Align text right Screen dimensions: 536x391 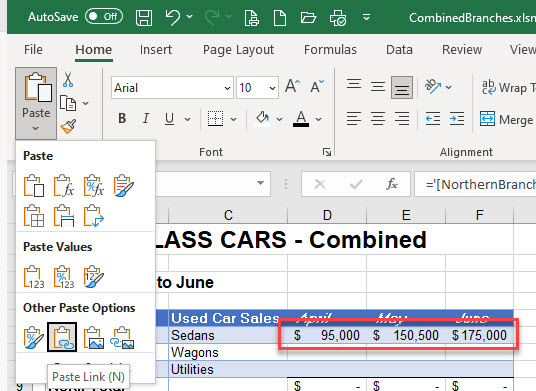coord(402,119)
